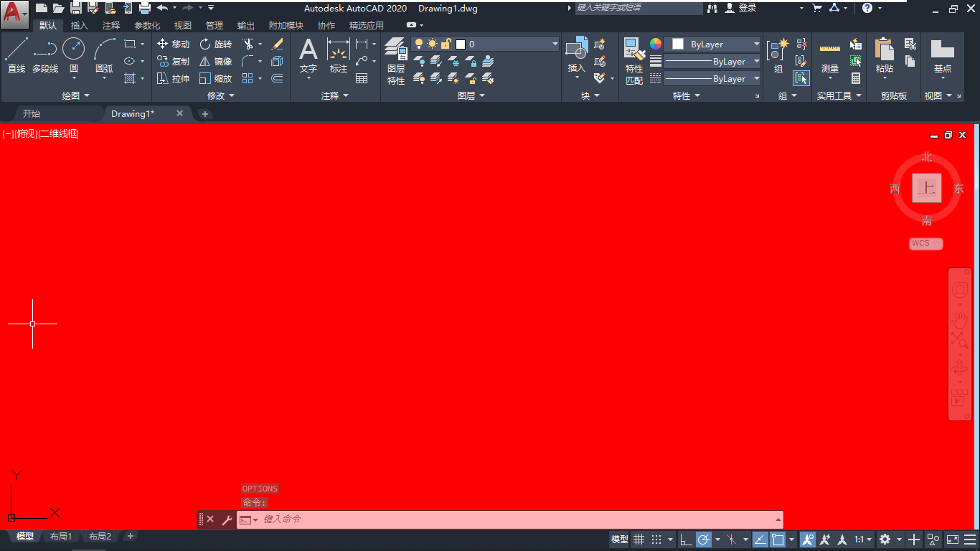The height and width of the screenshot is (551, 980).
Task: Open the 1:1 annotation scale dropdown
Action: tap(863, 539)
